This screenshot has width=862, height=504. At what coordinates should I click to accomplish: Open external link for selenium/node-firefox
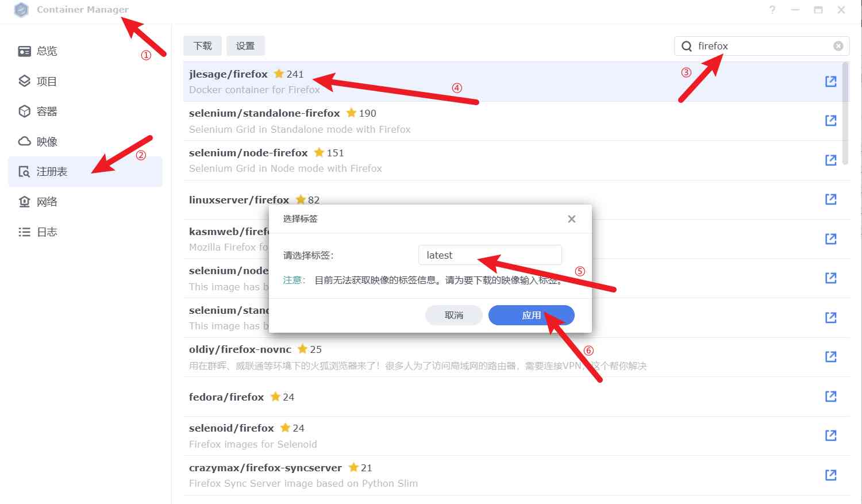click(831, 160)
